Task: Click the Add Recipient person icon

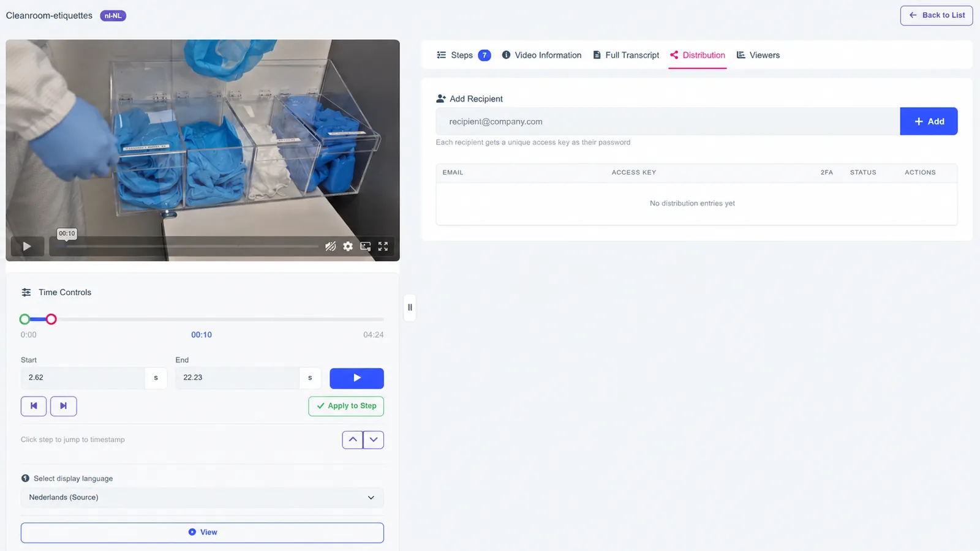Action: [441, 99]
